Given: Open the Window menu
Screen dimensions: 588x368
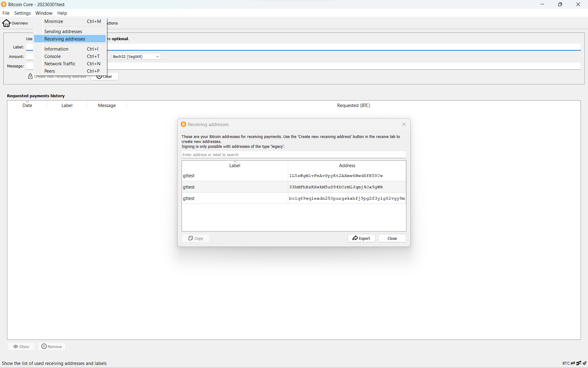Looking at the screenshot, I should [43, 13].
